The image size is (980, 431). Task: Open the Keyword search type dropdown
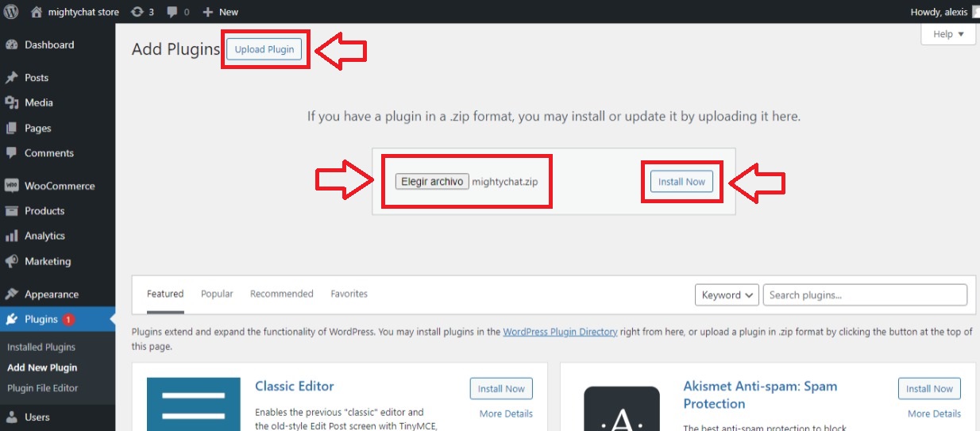pyautogui.click(x=727, y=294)
